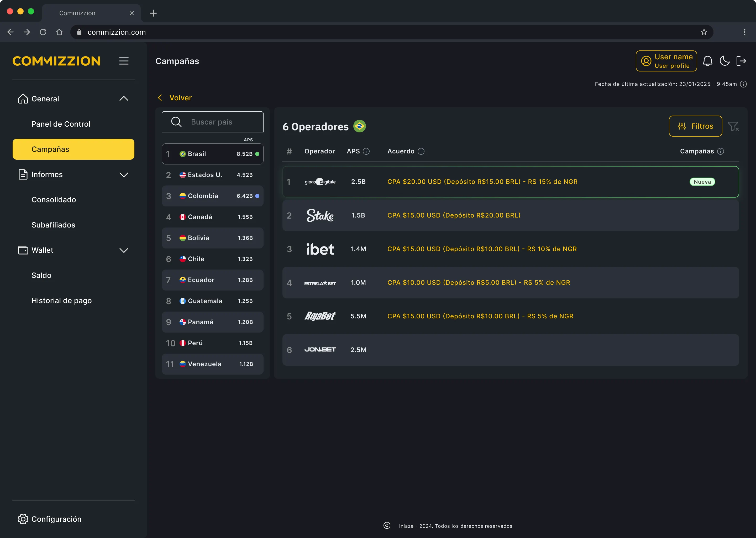Viewport: 756px width, 538px height.
Task: Open Panel de Control menu item
Action: coord(61,124)
